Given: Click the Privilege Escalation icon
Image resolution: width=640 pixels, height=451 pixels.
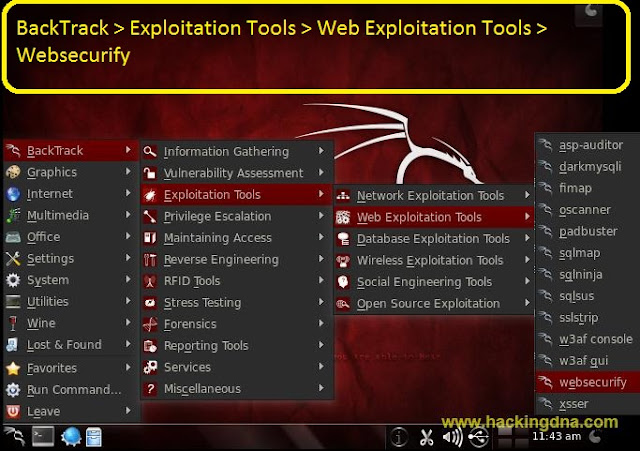Looking at the screenshot, I should tap(150, 216).
